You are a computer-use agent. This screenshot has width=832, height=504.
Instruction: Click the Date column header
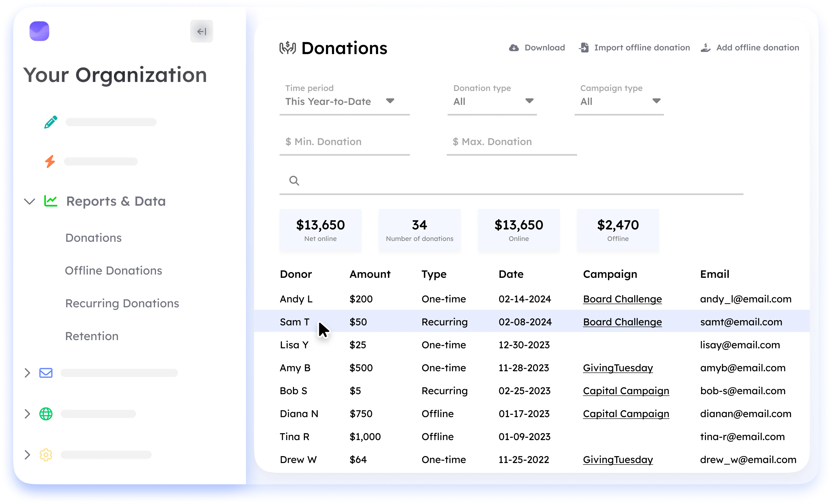pyautogui.click(x=511, y=275)
